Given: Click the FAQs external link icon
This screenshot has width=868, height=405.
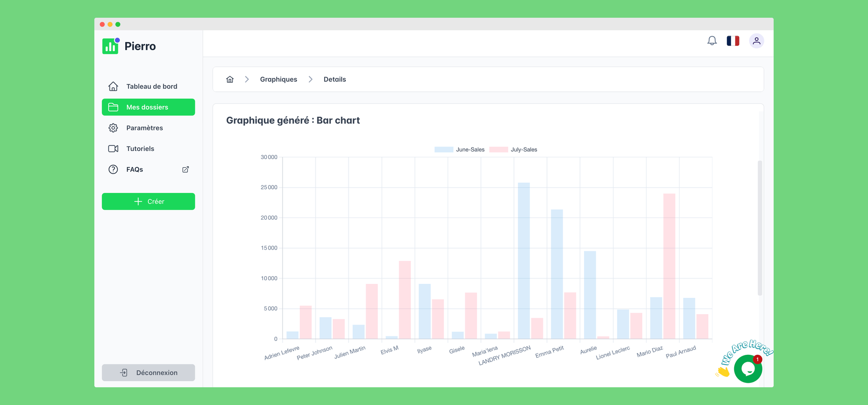Looking at the screenshot, I should click(x=185, y=170).
